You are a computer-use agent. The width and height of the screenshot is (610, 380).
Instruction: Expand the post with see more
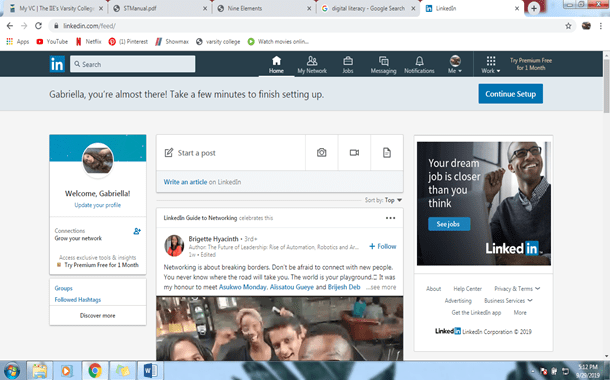click(381, 287)
